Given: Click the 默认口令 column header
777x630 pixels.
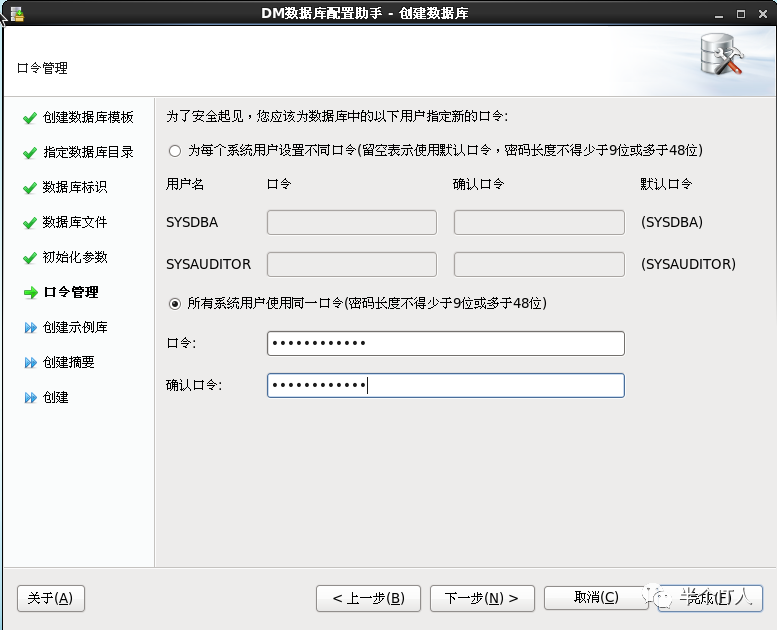Looking at the screenshot, I should [x=666, y=184].
